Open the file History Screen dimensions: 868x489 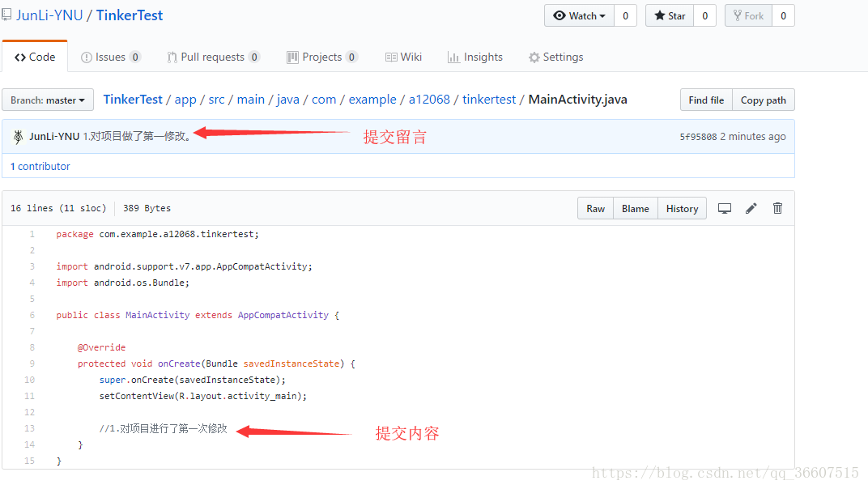pos(682,208)
